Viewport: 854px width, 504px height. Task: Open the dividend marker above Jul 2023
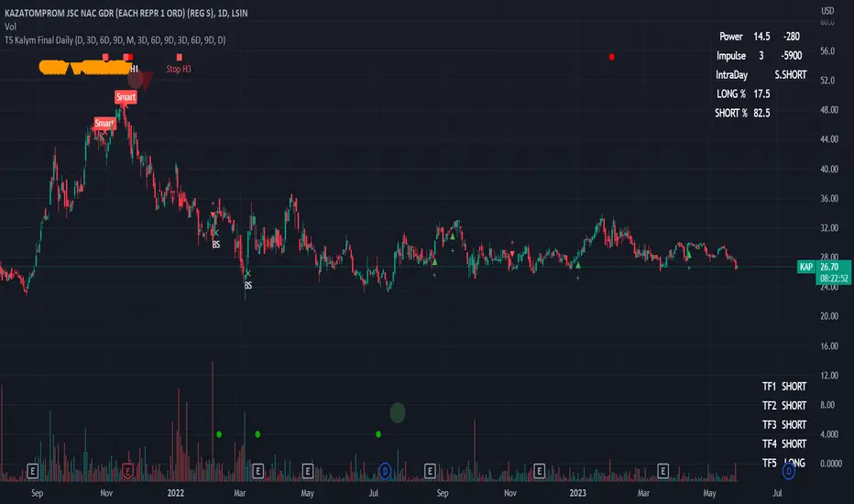(788, 471)
